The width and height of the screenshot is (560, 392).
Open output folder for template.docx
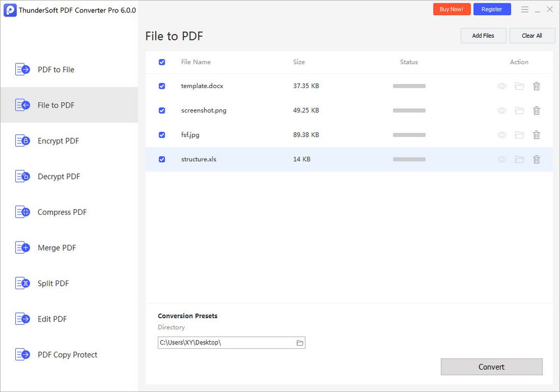point(520,86)
